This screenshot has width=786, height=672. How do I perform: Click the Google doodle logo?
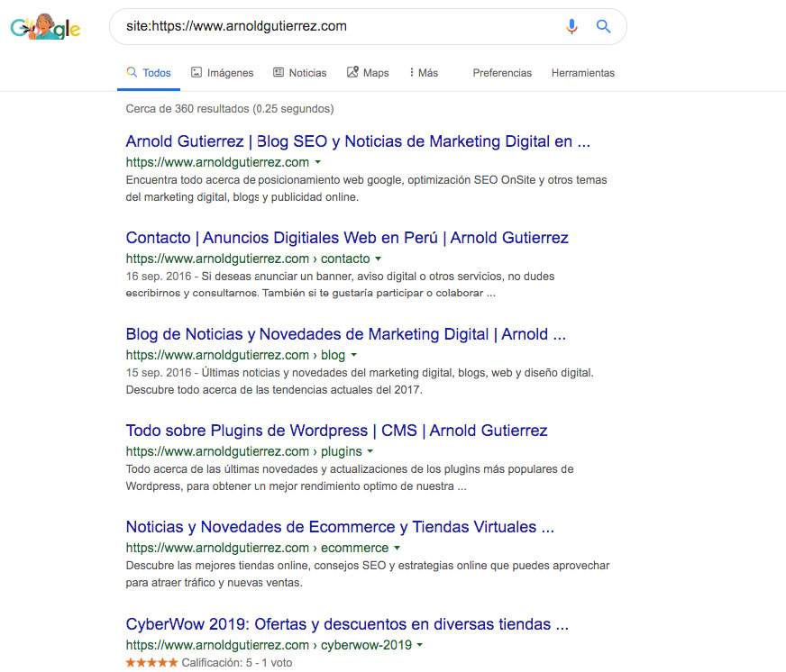pos(45,27)
